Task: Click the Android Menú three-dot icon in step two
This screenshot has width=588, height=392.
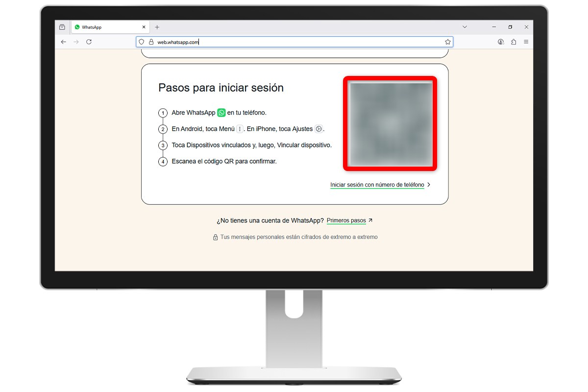Action: (240, 128)
